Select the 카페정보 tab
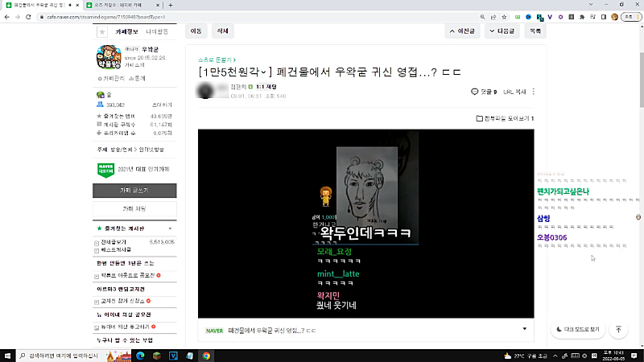 pos(127,31)
